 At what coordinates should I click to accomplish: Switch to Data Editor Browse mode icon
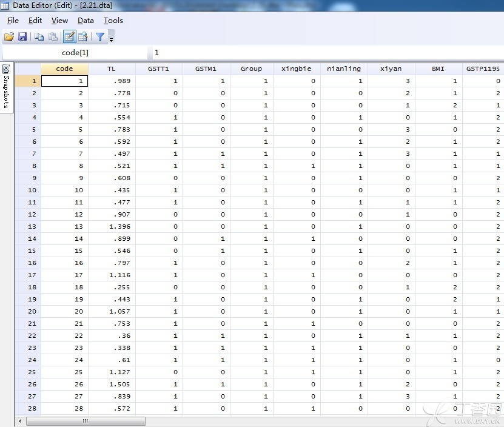83,36
